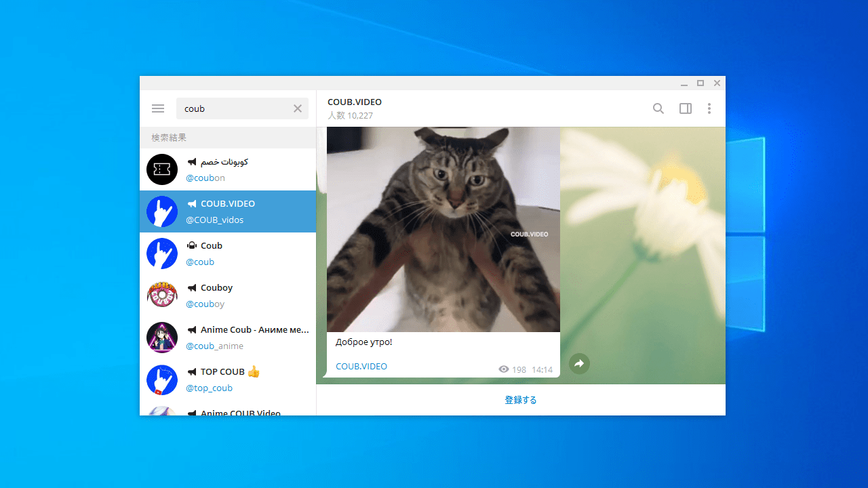
Task: Click the 登録する join button
Action: click(521, 400)
